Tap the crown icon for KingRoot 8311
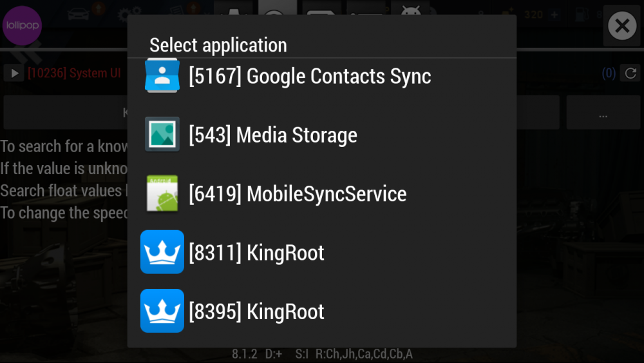644x363 pixels. (162, 252)
